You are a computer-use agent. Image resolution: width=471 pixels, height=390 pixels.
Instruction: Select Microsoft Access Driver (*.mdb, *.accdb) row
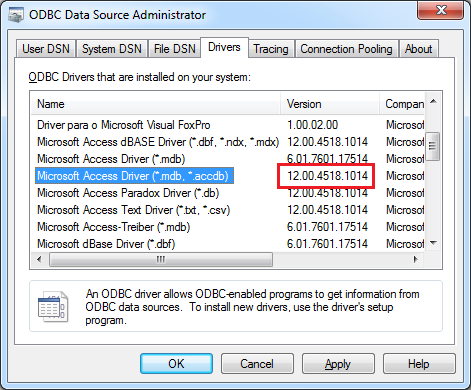(x=134, y=176)
